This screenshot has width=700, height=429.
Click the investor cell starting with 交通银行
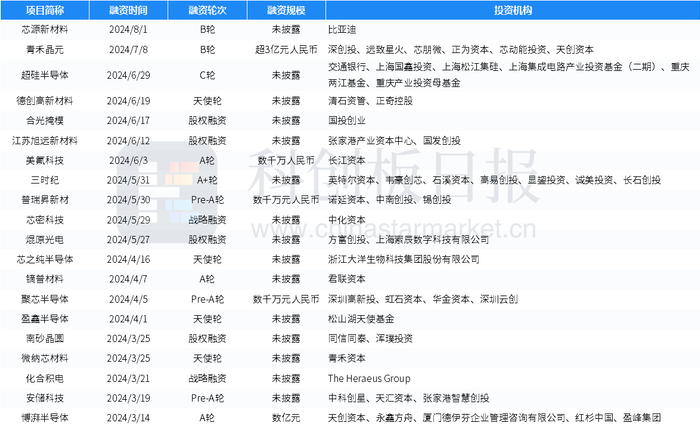(509, 75)
